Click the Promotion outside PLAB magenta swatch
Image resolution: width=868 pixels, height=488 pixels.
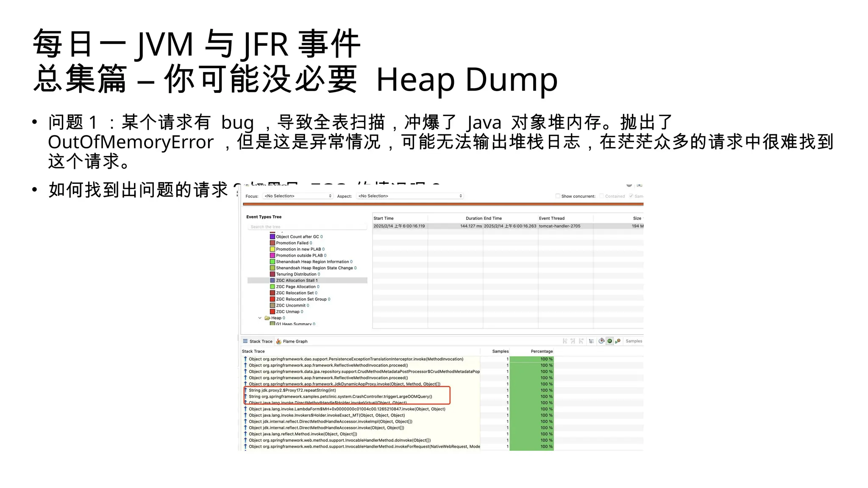tap(273, 255)
